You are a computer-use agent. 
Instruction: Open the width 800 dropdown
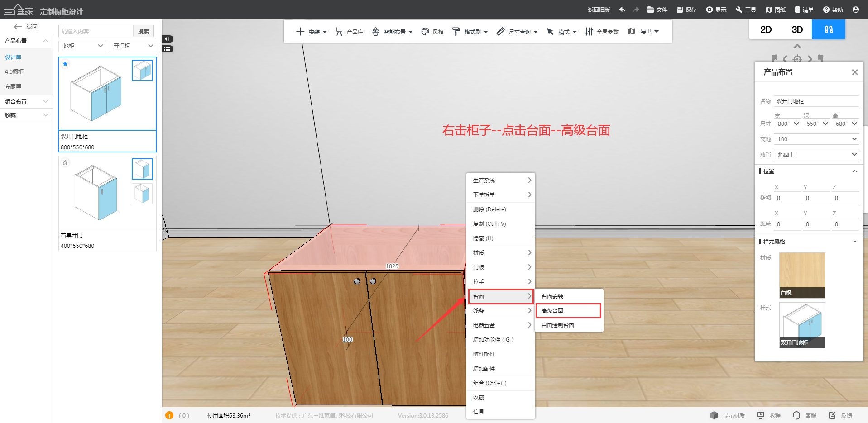point(787,124)
